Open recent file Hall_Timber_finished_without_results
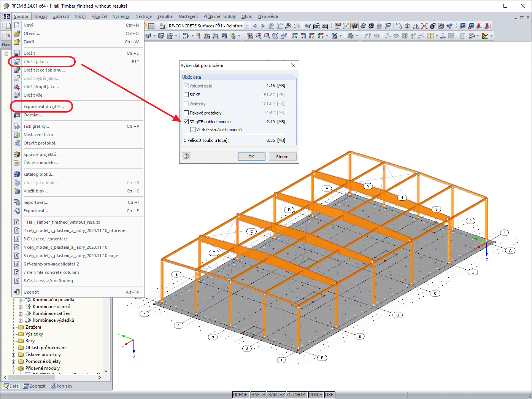Viewport: 532px width, 399px height. [78, 222]
